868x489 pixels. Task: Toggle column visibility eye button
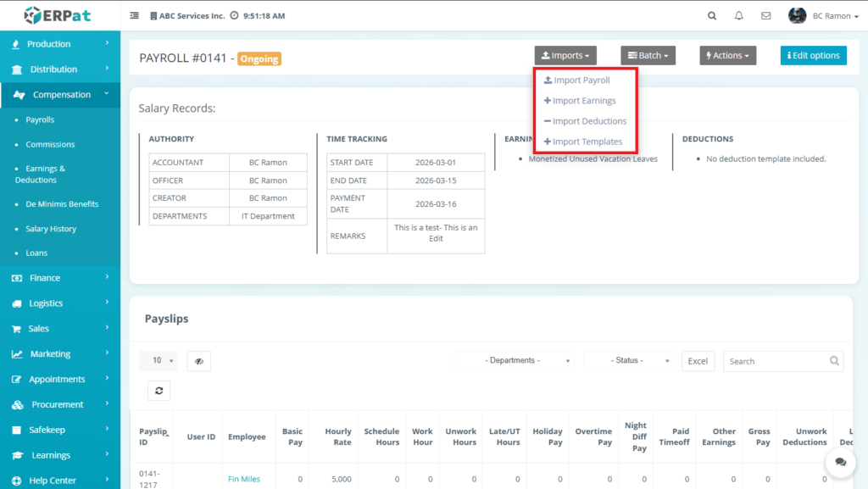click(x=198, y=361)
